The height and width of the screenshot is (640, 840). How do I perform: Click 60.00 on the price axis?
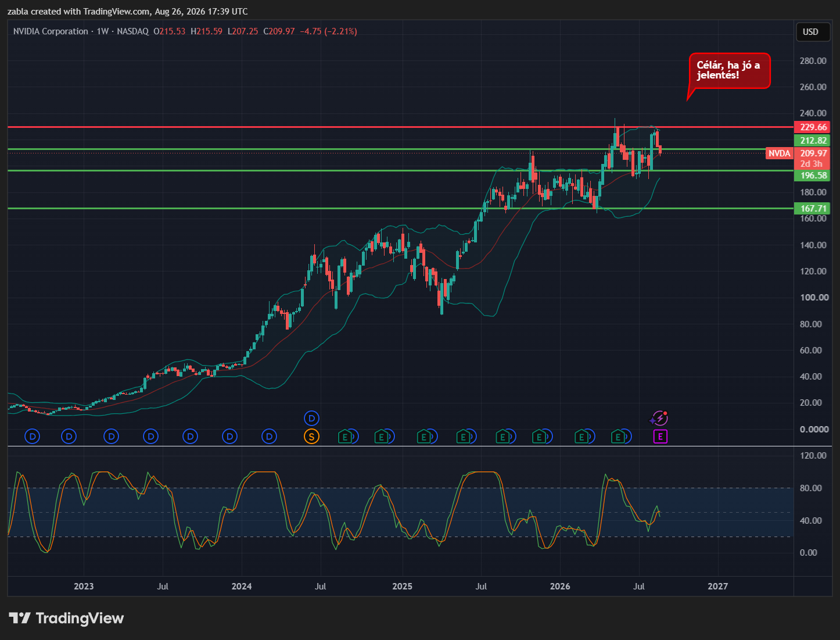[810, 351]
